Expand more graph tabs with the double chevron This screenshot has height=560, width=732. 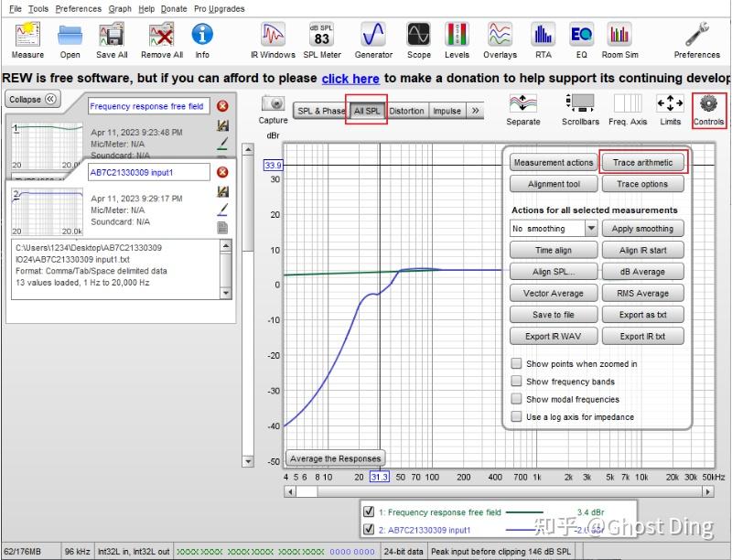tap(475, 111)
